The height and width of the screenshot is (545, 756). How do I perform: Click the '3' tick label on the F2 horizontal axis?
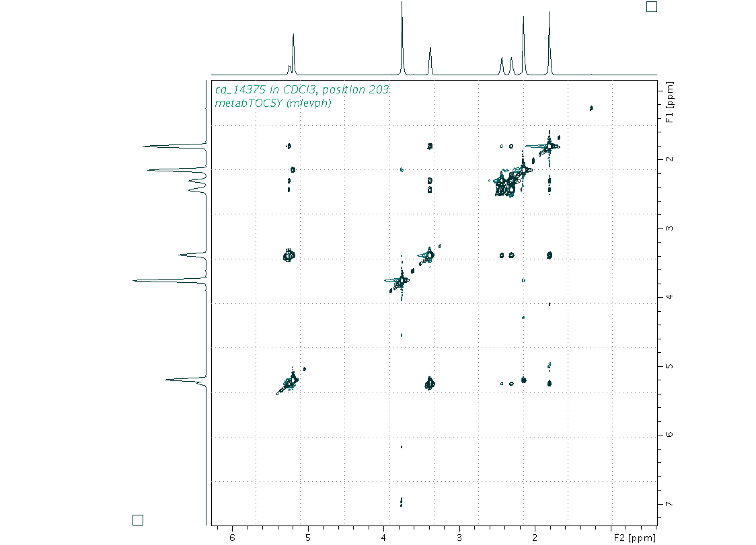point(459,538)
